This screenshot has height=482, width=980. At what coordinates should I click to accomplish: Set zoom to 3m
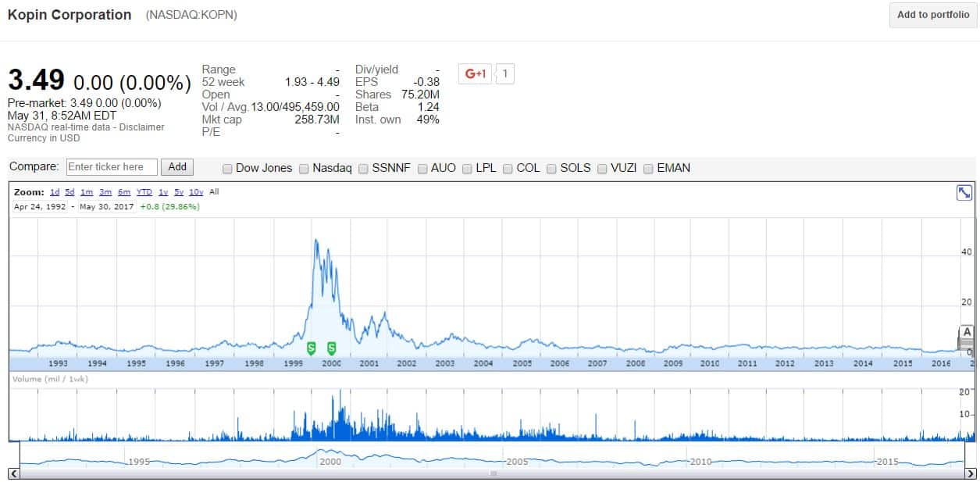(x=105, y=192)
